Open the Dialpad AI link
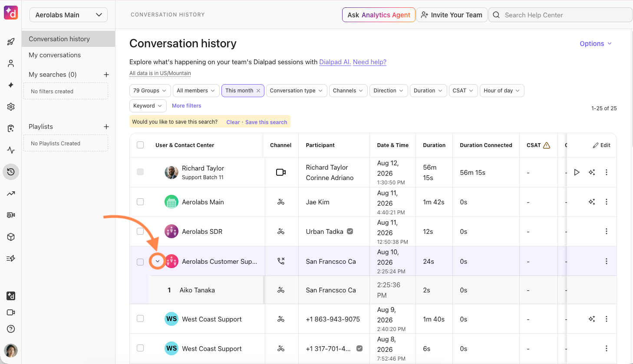633x364 pixels. click(335, 62)
